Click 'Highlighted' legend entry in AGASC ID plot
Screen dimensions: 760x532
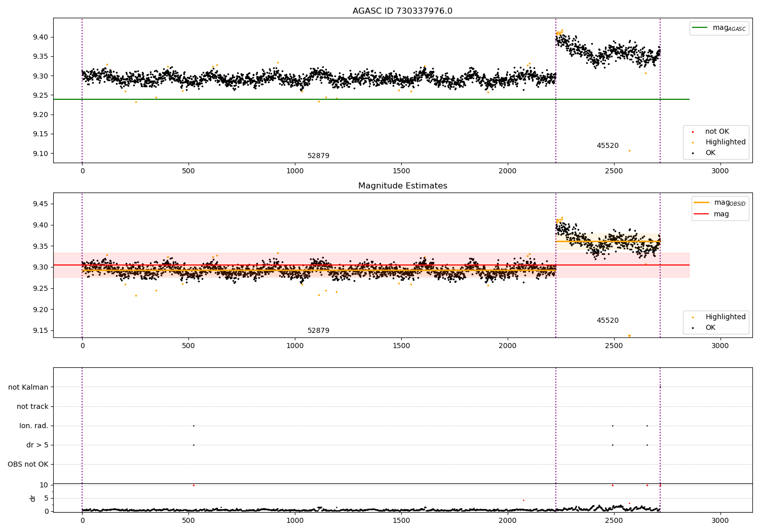click(x=719, y=142)
